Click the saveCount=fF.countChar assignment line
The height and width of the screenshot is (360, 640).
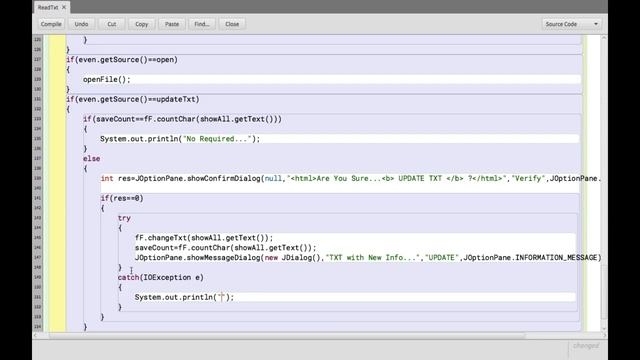click(x=225, y=248)
